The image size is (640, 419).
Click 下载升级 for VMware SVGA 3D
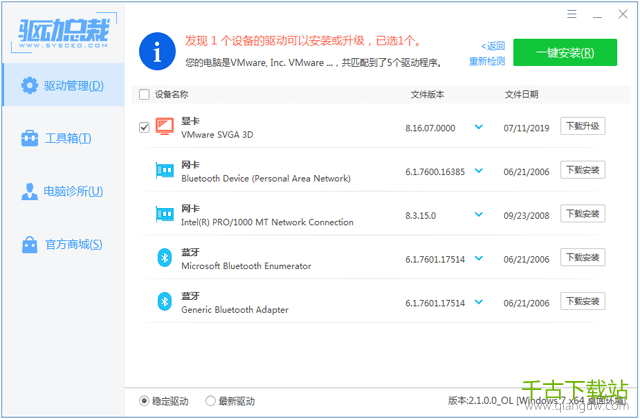(582, 127)
